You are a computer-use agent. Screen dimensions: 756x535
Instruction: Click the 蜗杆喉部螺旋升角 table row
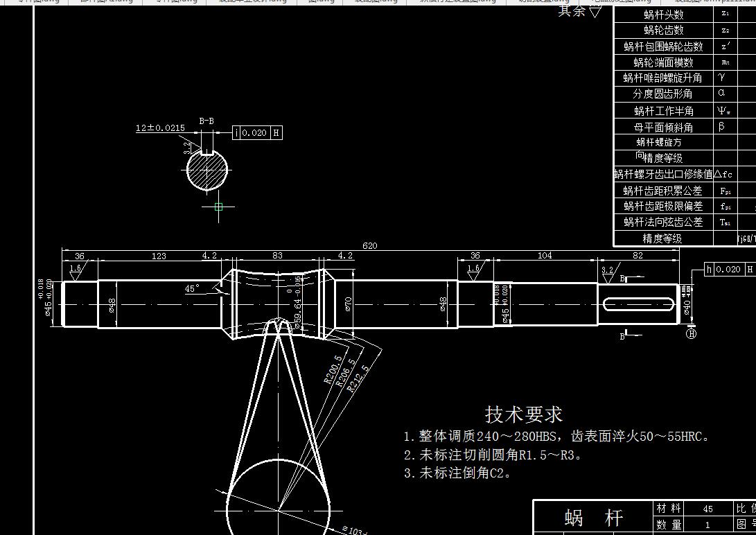685,78
